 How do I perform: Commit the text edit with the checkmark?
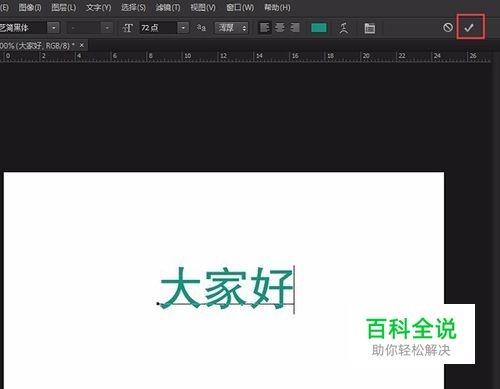[x=469, y=28]
